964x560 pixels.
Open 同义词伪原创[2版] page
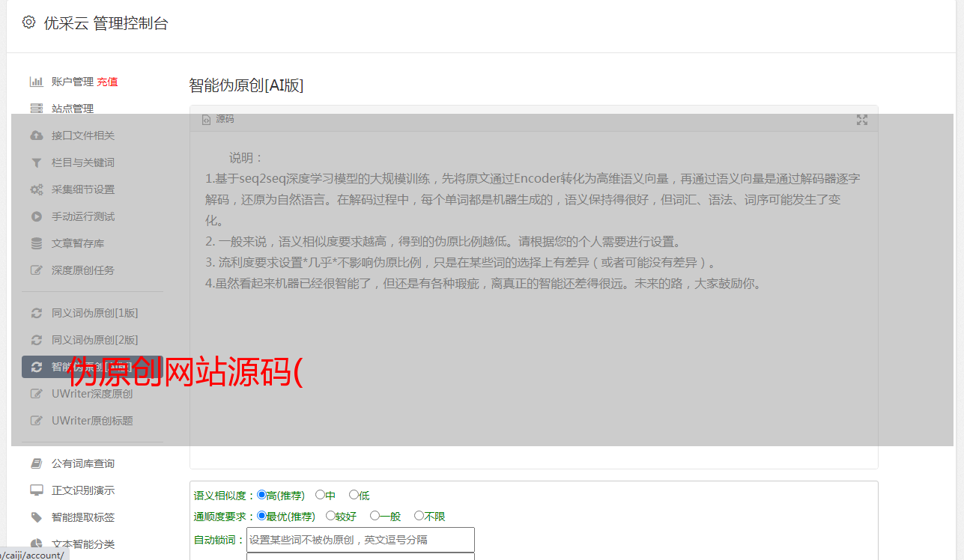[95, 340]
